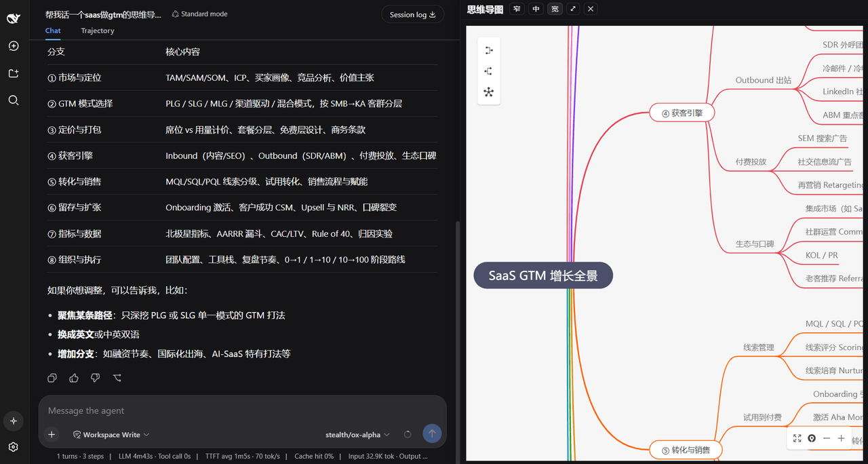Click the sparkle icon in sidebar
Viewport: 868px width, 464px height.
click(14, 421)
